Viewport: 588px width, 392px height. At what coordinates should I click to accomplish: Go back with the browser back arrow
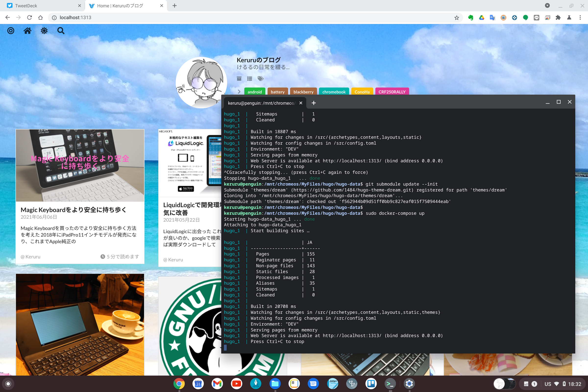[8, 17]
